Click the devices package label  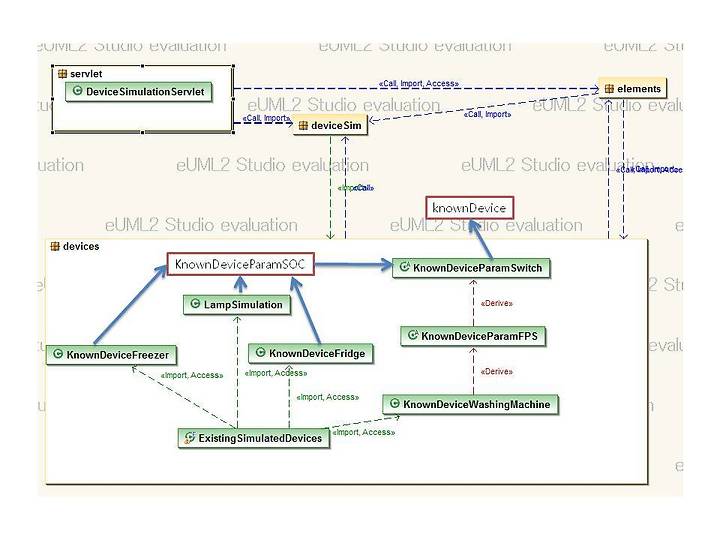pos(81,246)
